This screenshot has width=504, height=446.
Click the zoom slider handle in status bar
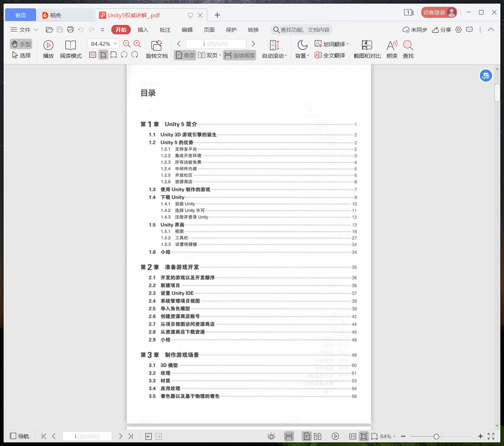(x=436, y=437)
